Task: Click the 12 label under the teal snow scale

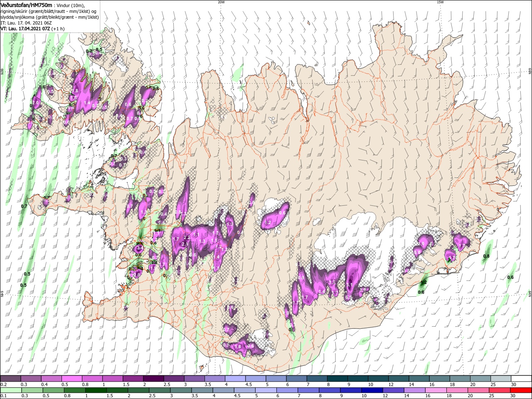Action: click(x=392, y=384)
